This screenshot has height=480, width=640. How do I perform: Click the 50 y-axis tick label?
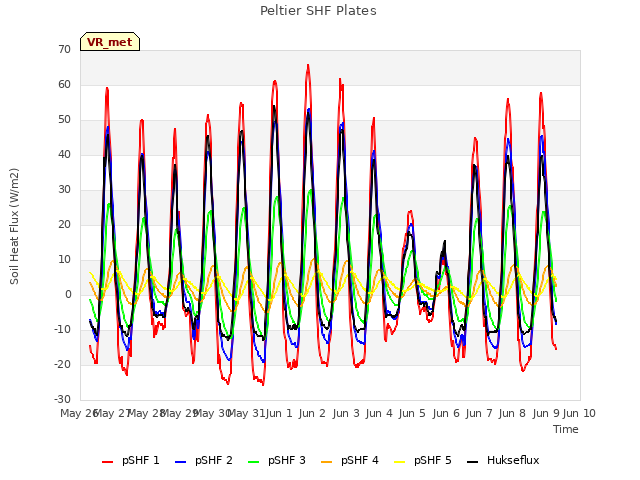[x=64, y=120]
